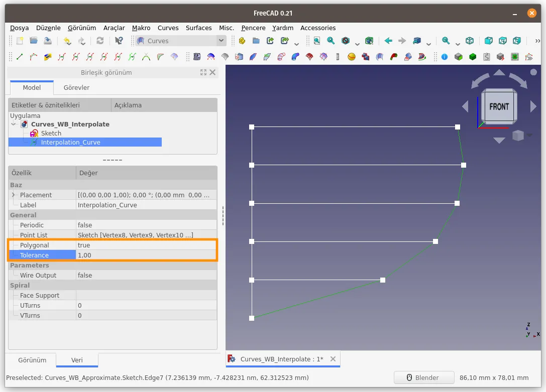Activate the What's This help cursor

coord(119,41)
